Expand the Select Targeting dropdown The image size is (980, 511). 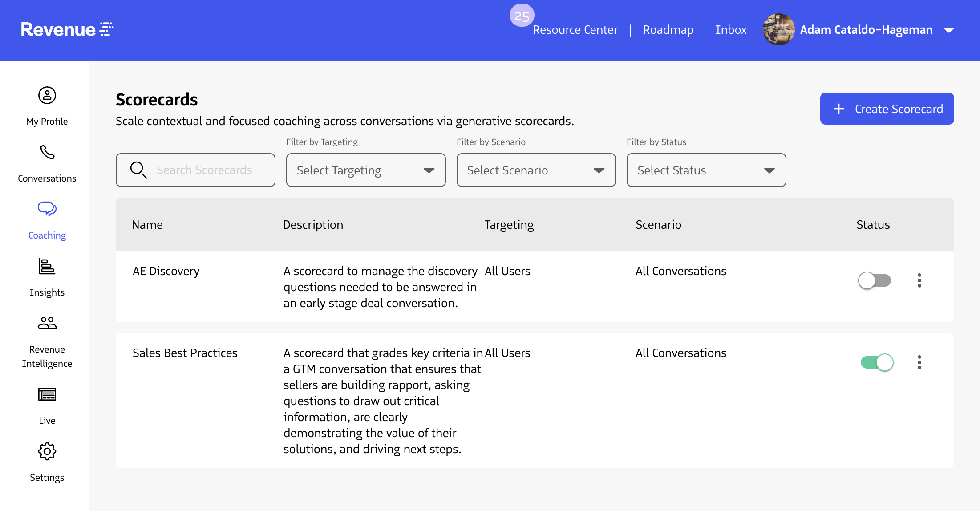(x=365, y=170)
